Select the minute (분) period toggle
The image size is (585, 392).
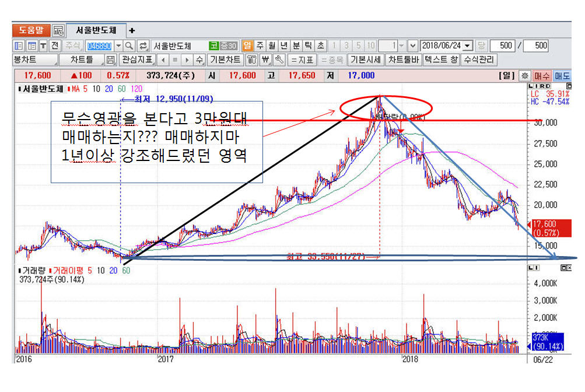[x=296, y=45]
